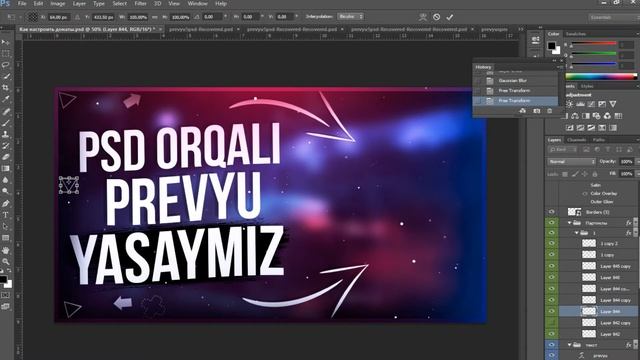640x360 pixels.
Task: Create new snapshot in History panel
Action: coord(537,111)
